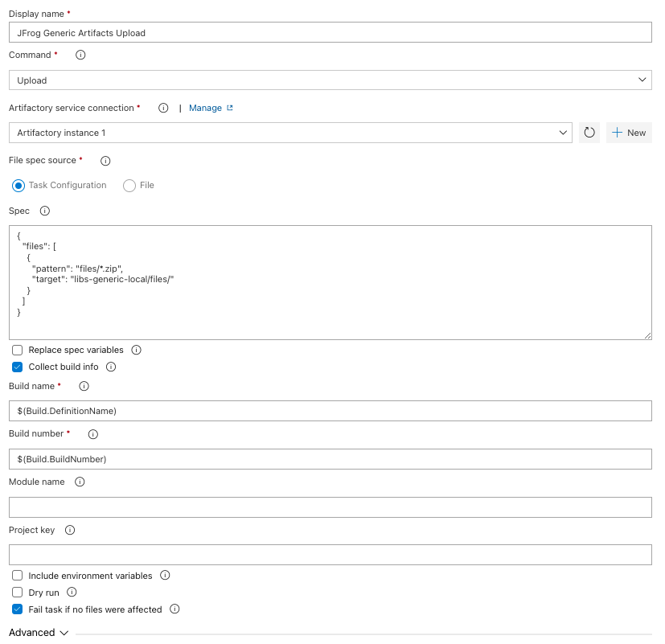Click the Module name info icon

tap(79, 482)
